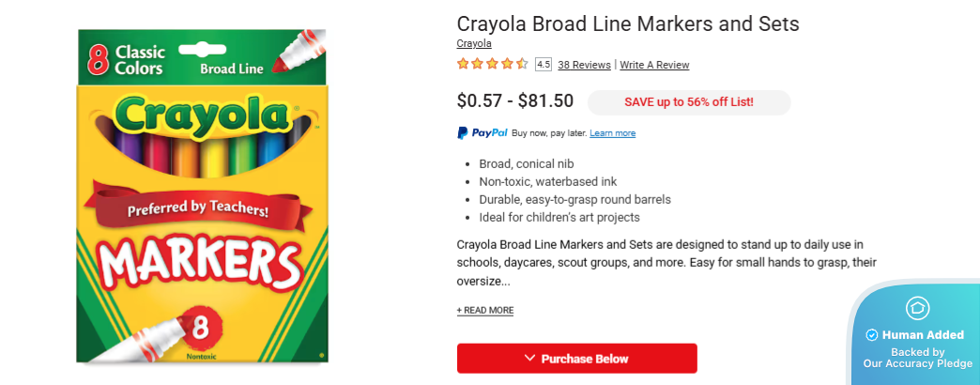Click PayPal's Learn more link
980x385 pixels.
pos(612,133)
